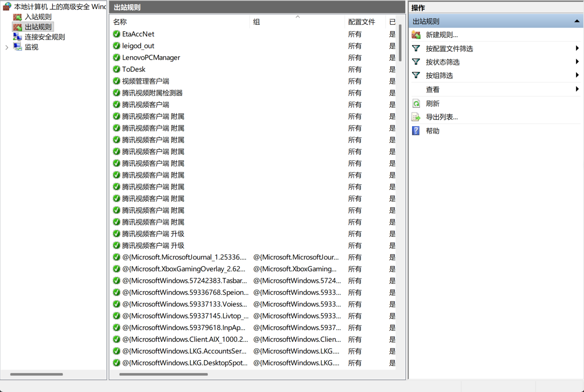This screenshot has width=584, height=392.
Task: Click the green check icon for leigod_out
Action: point(116,46)
